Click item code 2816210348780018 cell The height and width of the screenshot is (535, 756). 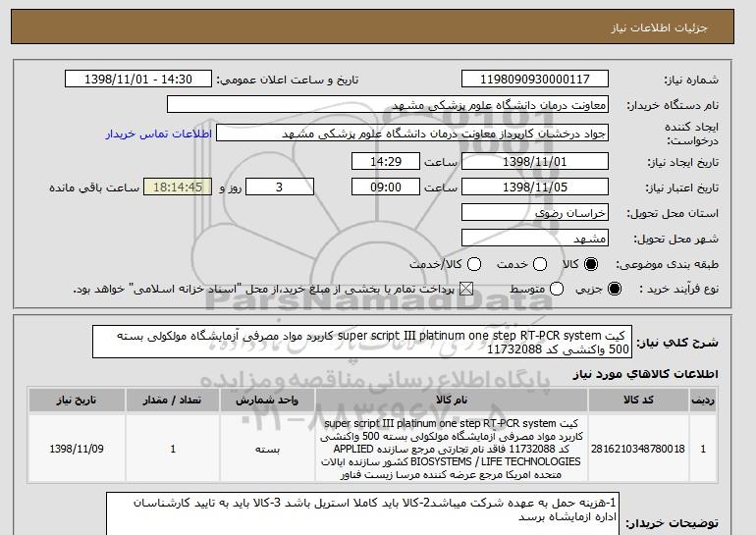pyautogui.click(x=638, y=449)
